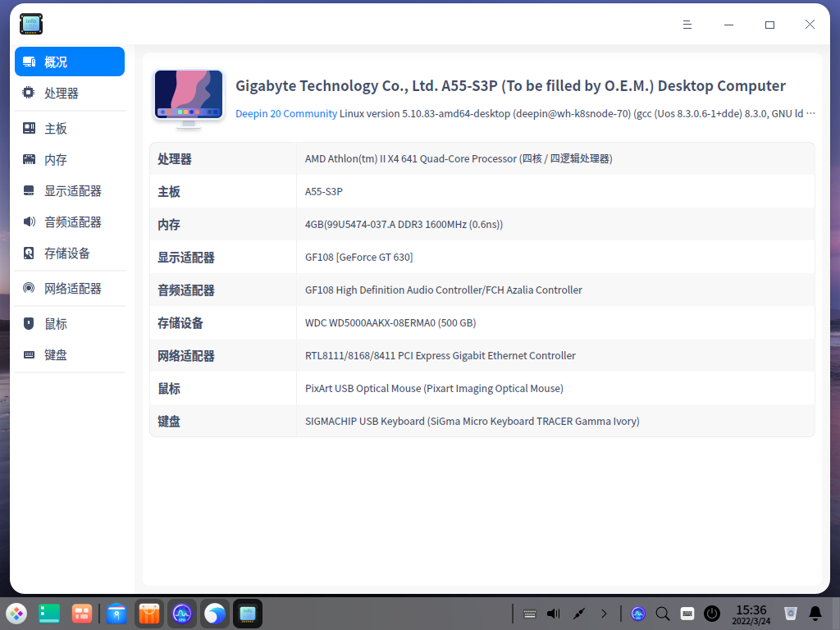Screen dimensions: 840x630
Task: Click the 'SIGMACHIP USB Keyboard' value
Action: [472, 421]
